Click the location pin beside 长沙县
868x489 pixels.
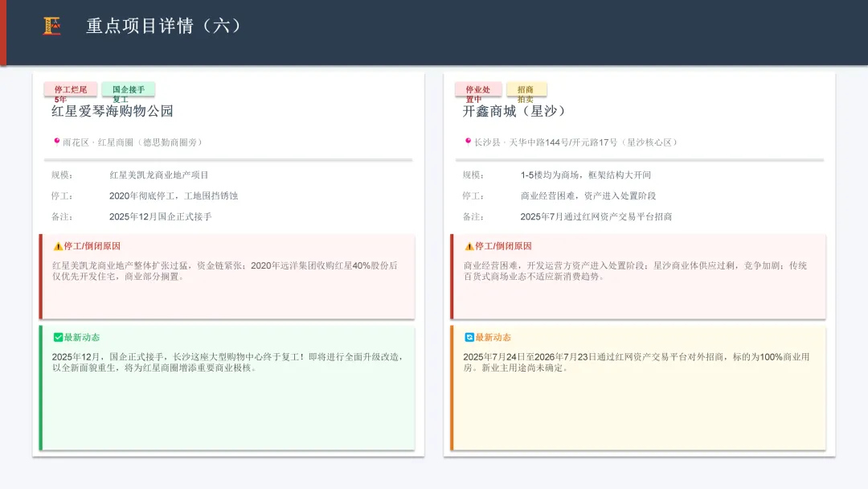[468, 142]
